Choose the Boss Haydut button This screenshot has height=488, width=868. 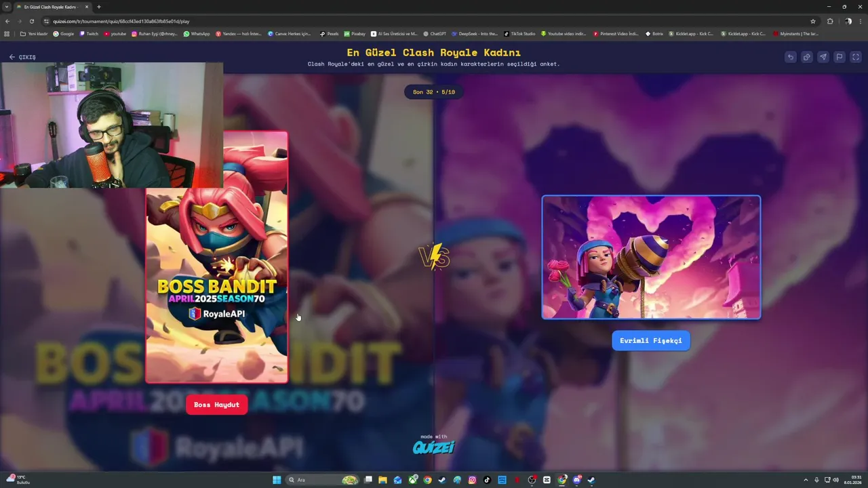216,405
